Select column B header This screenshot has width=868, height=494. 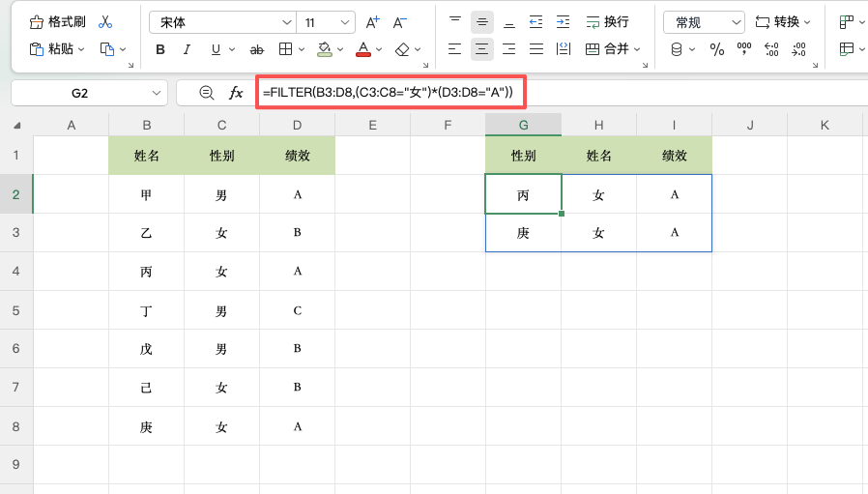(147, 125)
